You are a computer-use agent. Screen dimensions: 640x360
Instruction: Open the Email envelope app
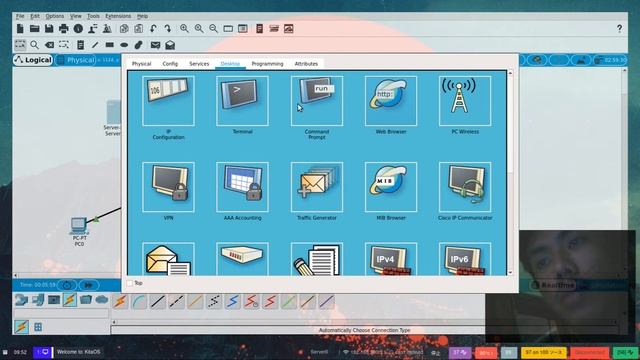[168, 259]
